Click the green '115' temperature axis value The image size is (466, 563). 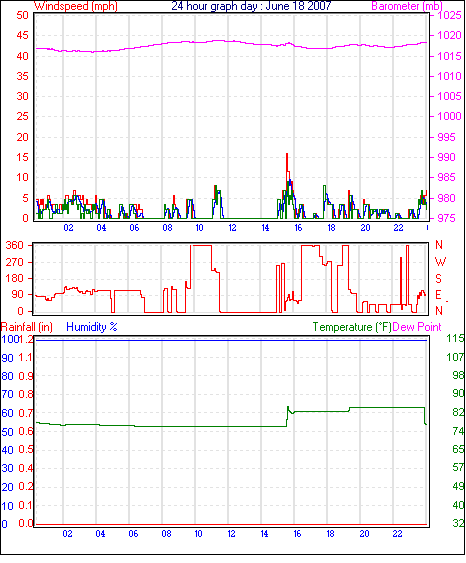pos(455,338)
